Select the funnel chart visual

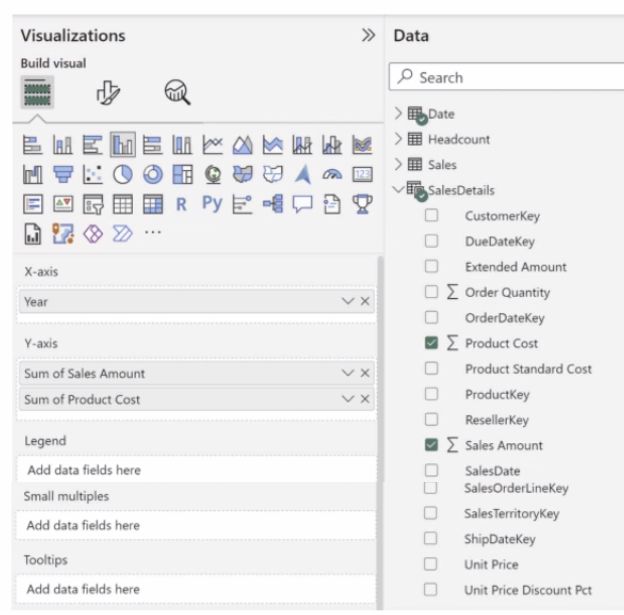click(63, 174)
